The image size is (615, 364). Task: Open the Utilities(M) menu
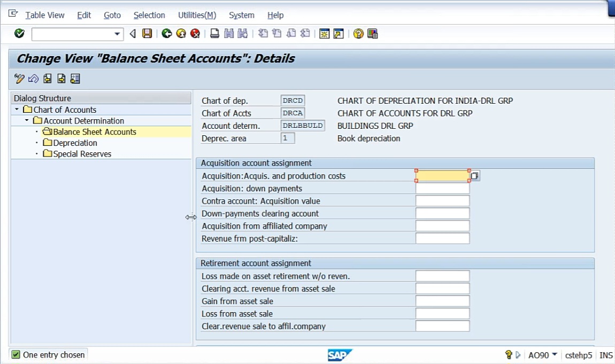coord(197,16)
